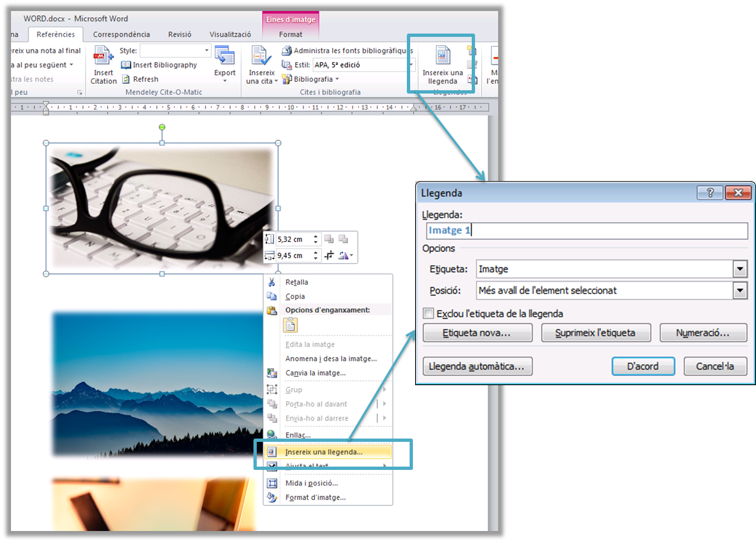Click the top-right image resize handle
This screenshot has width=756, height=542.
tap(278, 143)
